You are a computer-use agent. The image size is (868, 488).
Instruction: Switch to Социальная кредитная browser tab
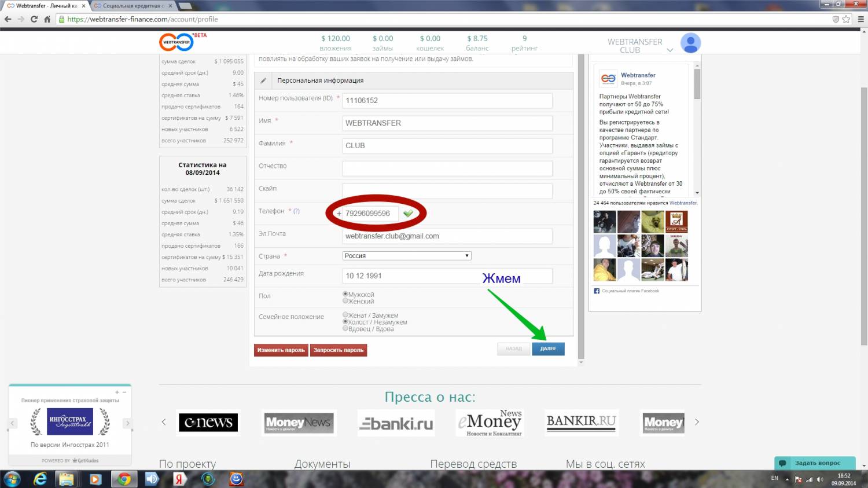pos(132,6)
